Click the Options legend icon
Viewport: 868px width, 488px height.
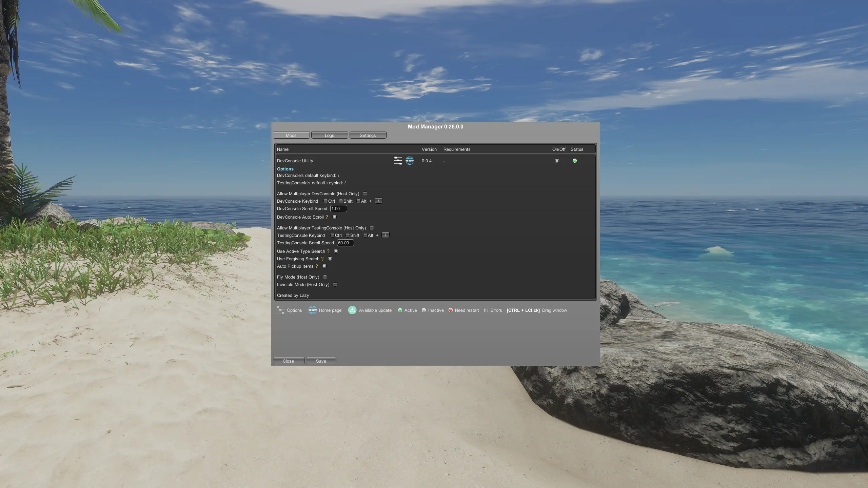[x=280, y=310]
